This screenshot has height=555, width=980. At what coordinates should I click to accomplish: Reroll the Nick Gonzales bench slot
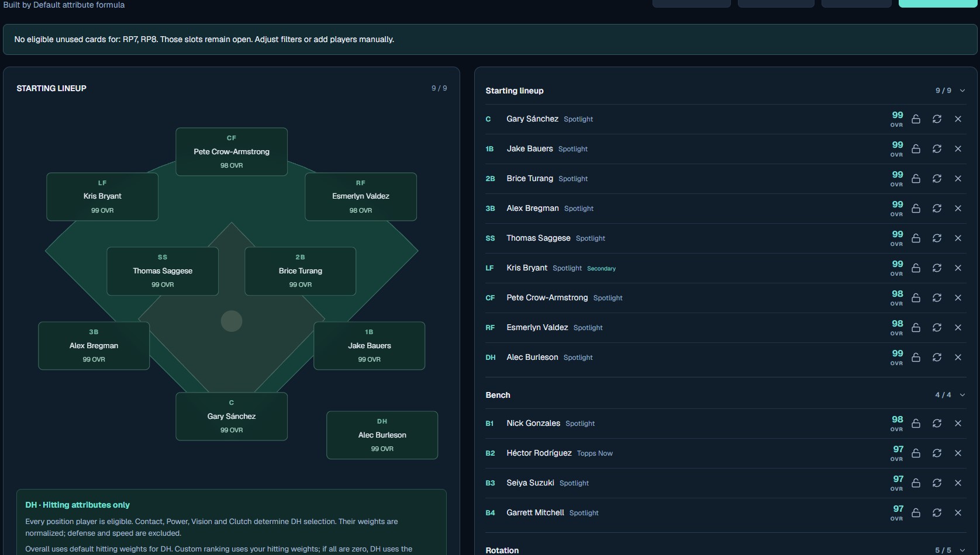pos(937,424)
